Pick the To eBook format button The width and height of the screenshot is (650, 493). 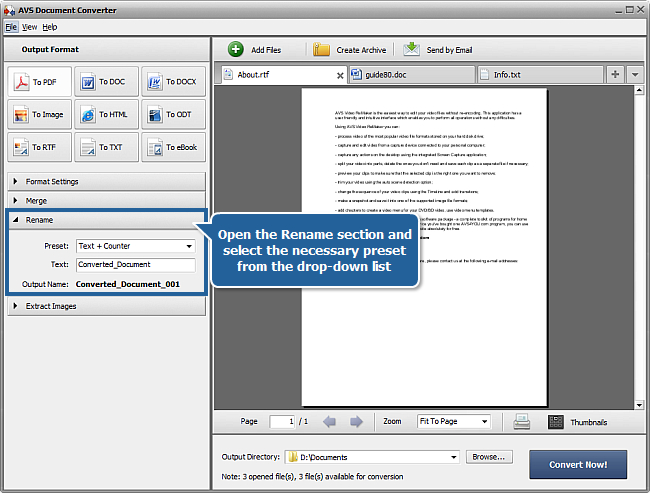pyautogui.click(x=173, y=147)
